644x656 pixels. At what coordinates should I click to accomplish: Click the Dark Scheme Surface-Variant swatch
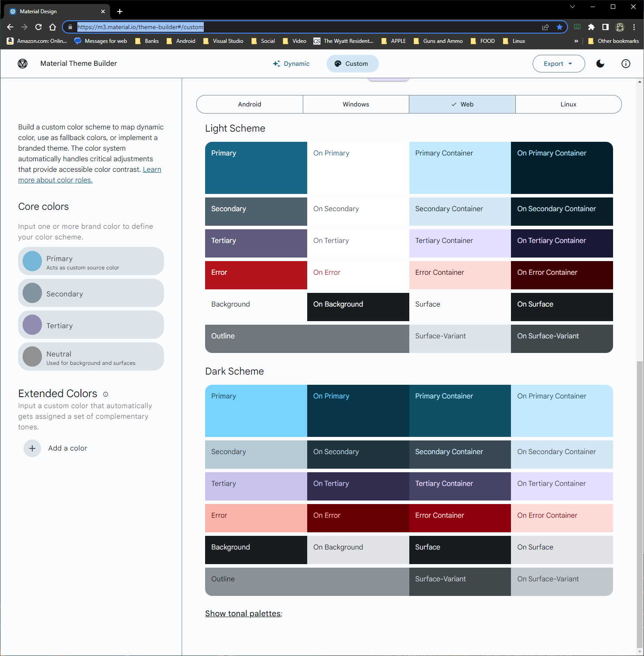tap(460, 582)
